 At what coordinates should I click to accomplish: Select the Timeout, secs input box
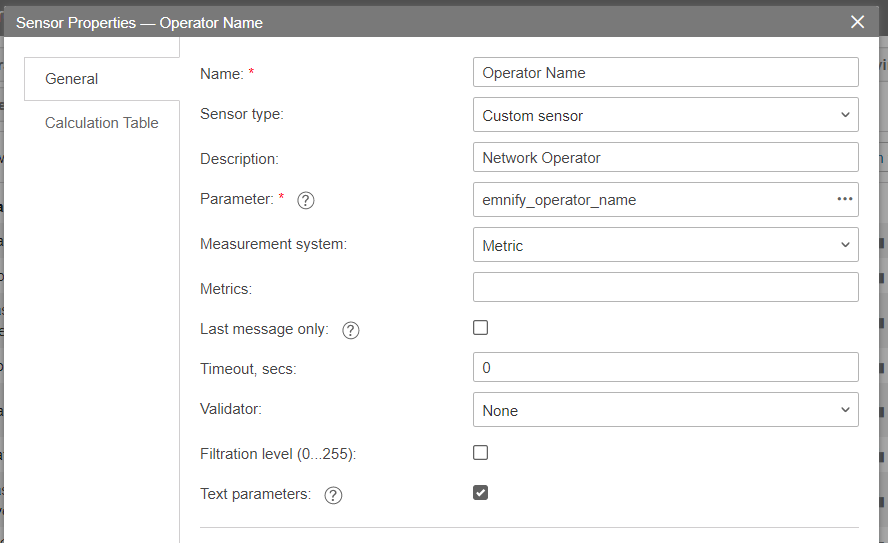click(x=665, y=368)
